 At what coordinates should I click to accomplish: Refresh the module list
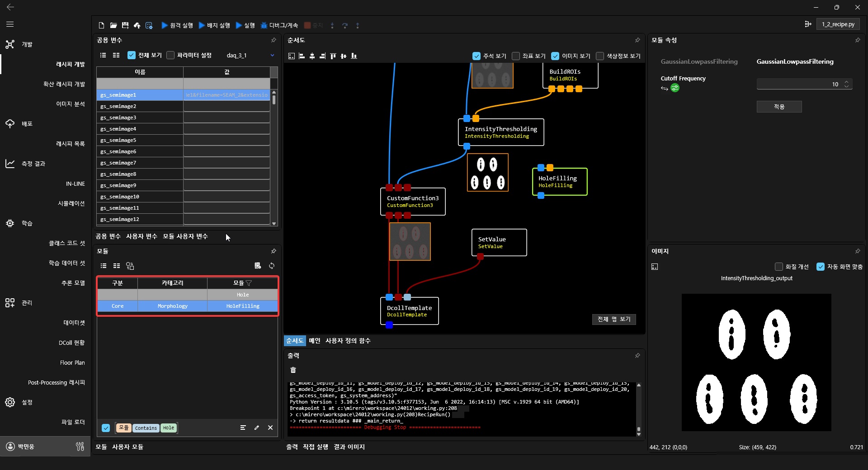coord(272,266)
